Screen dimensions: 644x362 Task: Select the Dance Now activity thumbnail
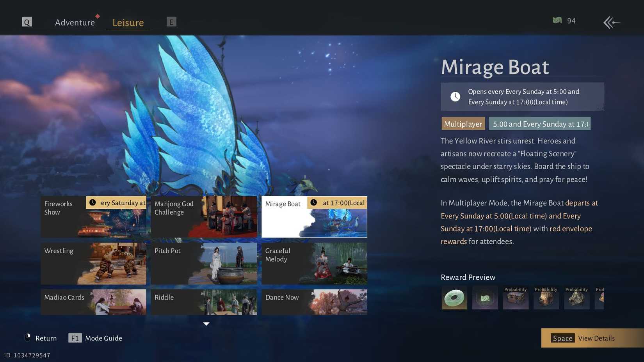314,302
